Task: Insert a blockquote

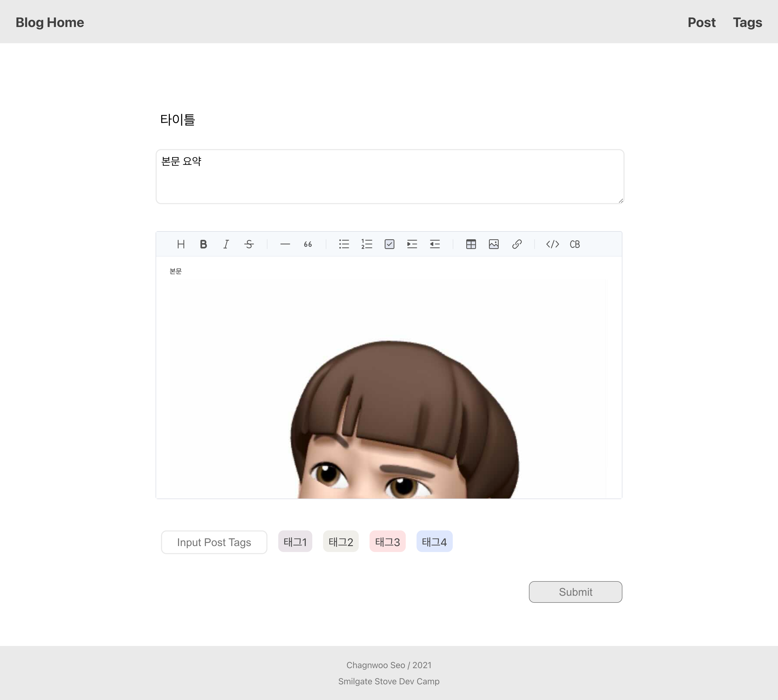Action: coord(308,244)
